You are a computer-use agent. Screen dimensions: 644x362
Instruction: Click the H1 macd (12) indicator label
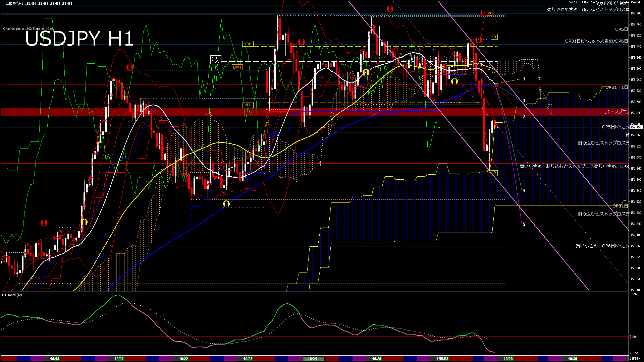click(x=12, y=295)
